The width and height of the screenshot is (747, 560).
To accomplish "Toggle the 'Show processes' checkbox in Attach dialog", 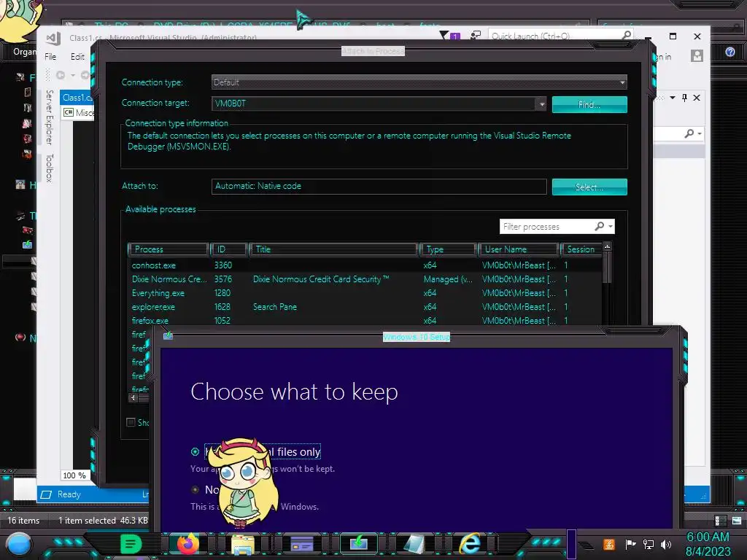I will pyautogui.click(x=131, y=422).
